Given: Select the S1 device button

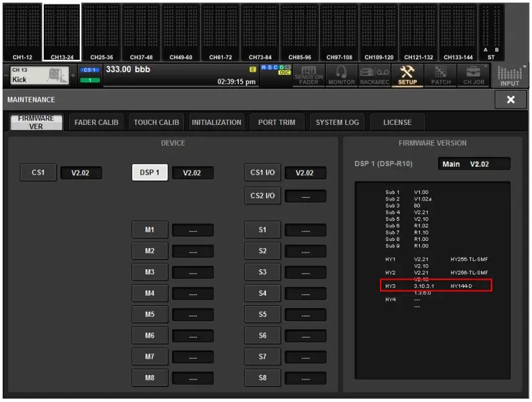Looking at the screenshot, I should 262,229.
